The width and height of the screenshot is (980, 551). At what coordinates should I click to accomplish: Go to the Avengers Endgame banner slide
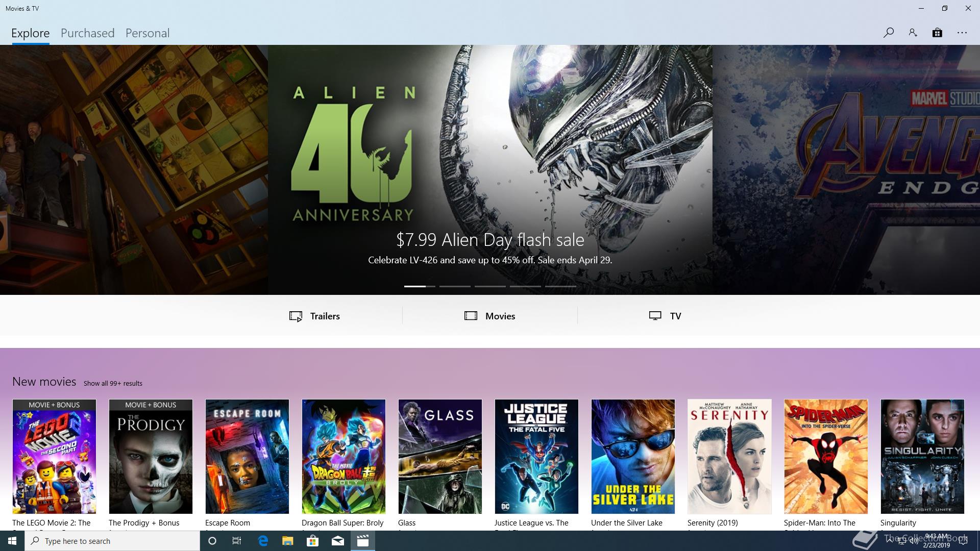coord(846,169)
